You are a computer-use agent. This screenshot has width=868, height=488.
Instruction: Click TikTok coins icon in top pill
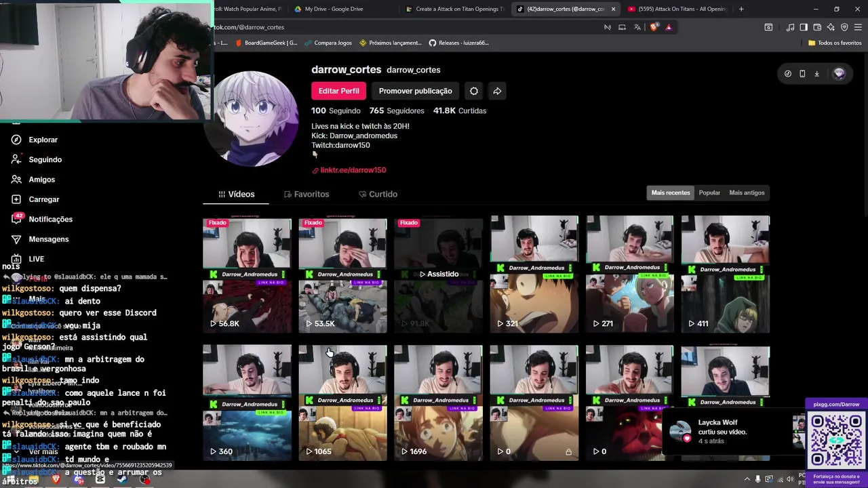pos(788,74)
